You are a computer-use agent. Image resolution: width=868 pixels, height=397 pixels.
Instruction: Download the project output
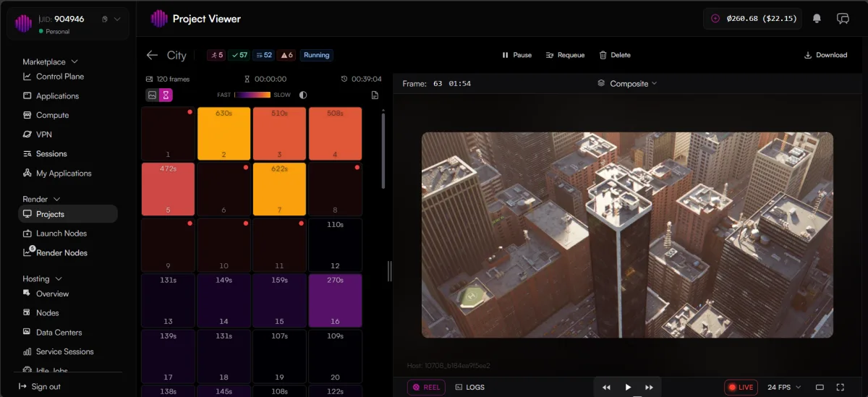[x=825, y=55]
